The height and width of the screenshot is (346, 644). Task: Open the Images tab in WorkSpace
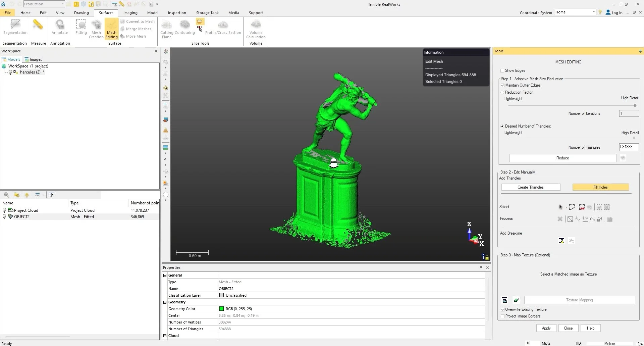tap(33, 59)
